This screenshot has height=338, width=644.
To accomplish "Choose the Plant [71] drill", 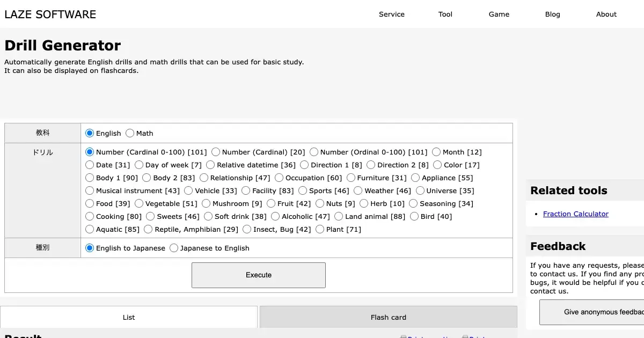I will 320,229.
